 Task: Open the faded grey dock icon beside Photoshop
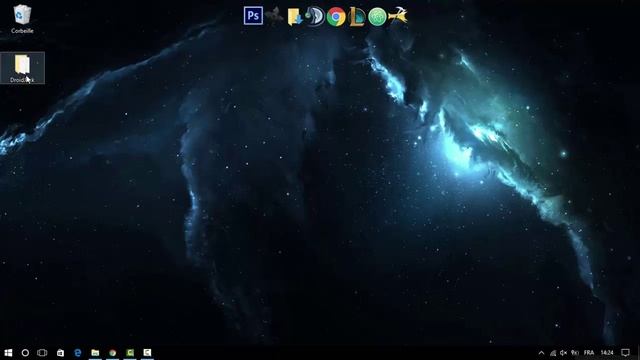(x=273, y=16)
